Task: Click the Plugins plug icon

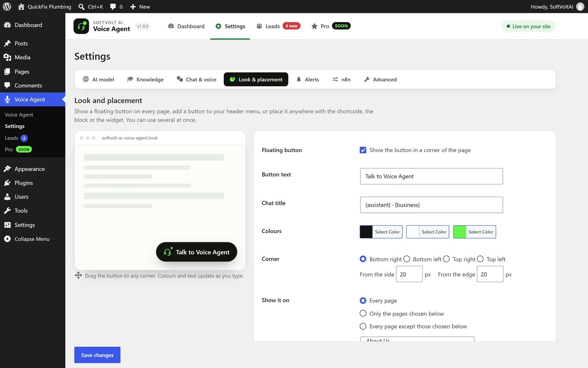Action: coord(7,183)
